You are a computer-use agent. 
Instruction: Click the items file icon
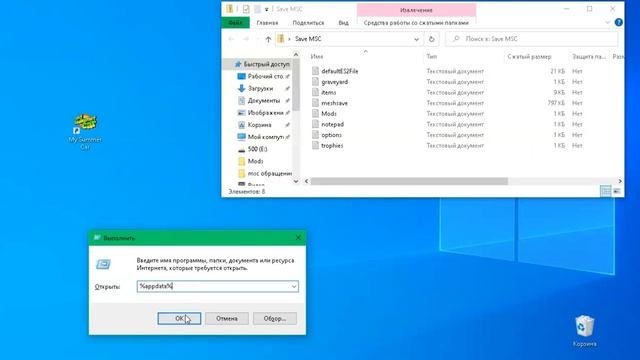click(315, 92)
